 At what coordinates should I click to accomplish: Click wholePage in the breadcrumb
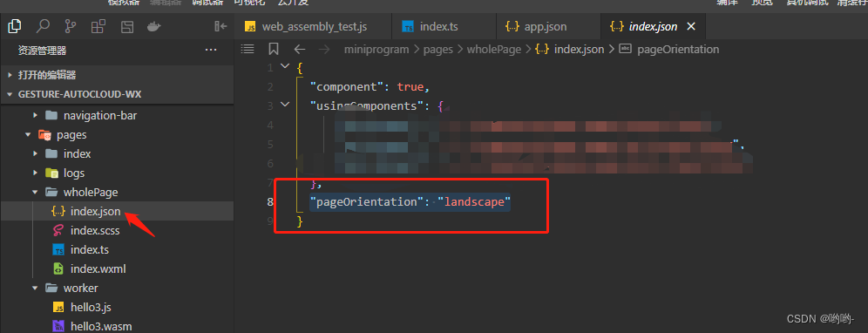(x=494, y=50)
